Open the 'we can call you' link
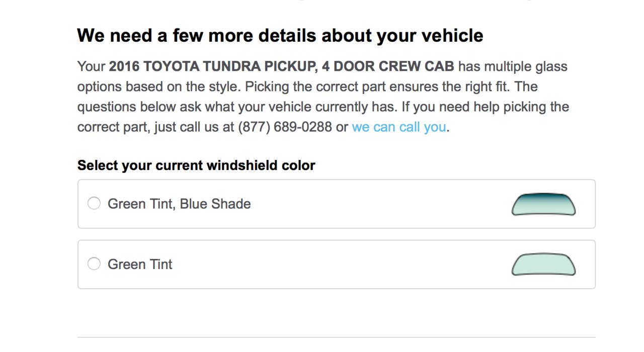 399,127
